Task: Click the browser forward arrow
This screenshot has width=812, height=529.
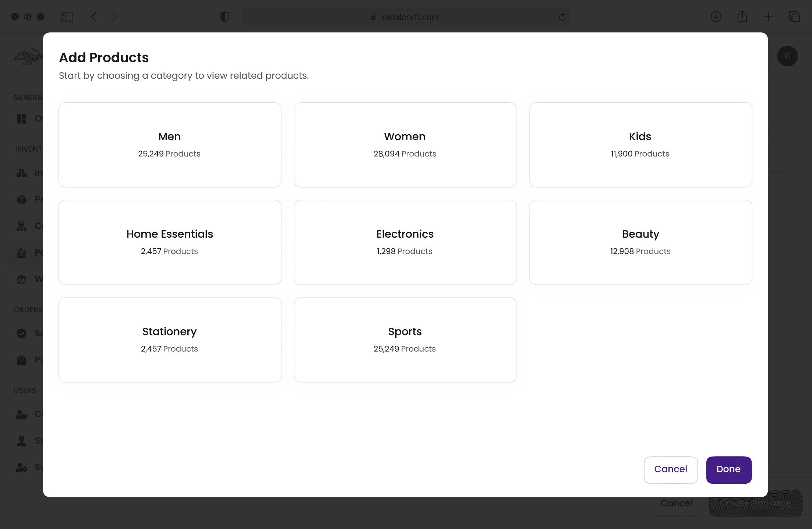Action: 114,17
